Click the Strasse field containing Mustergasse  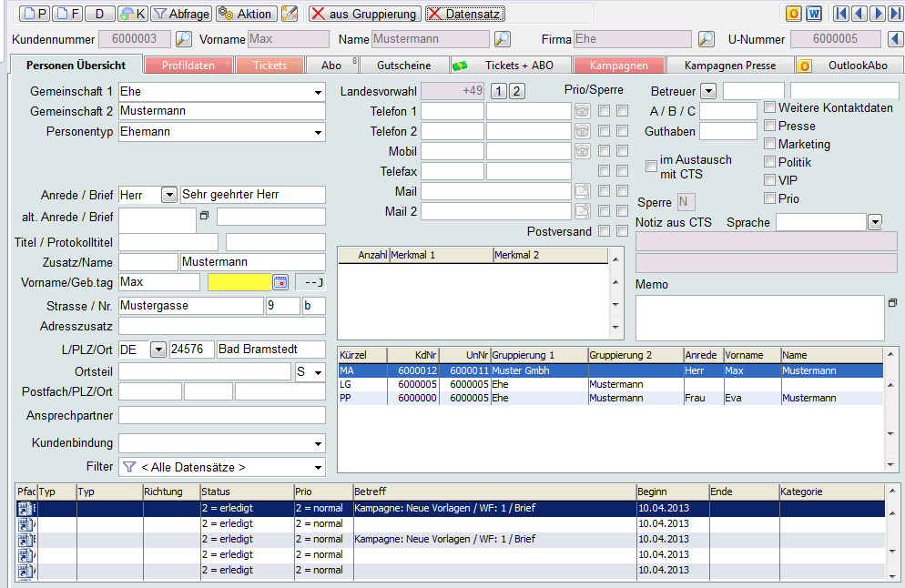point(191,306)
